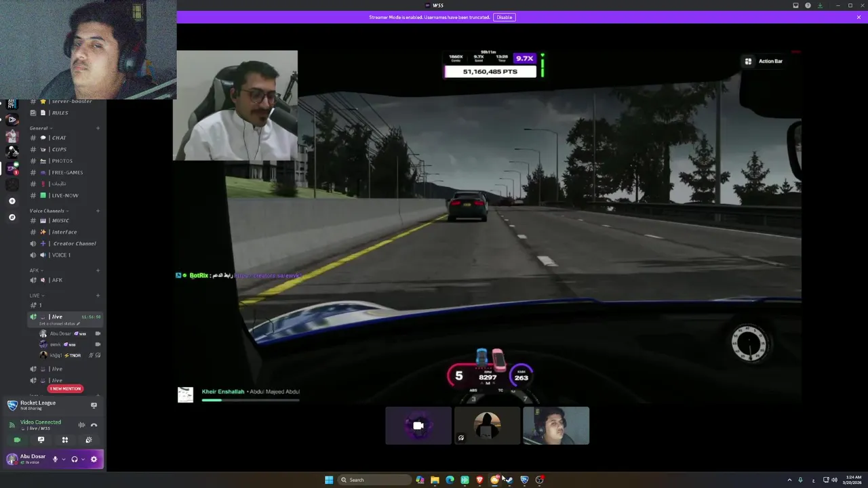This screenshot has height=488, width=868.
Task: Mute the microphone
Action: [x=56, y=459]
